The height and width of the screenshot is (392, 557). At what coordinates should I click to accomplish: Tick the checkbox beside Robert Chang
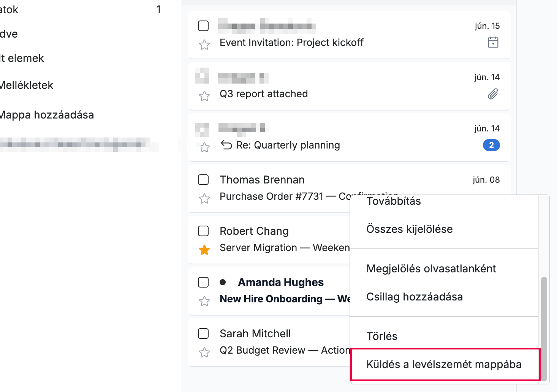point(203,231)
